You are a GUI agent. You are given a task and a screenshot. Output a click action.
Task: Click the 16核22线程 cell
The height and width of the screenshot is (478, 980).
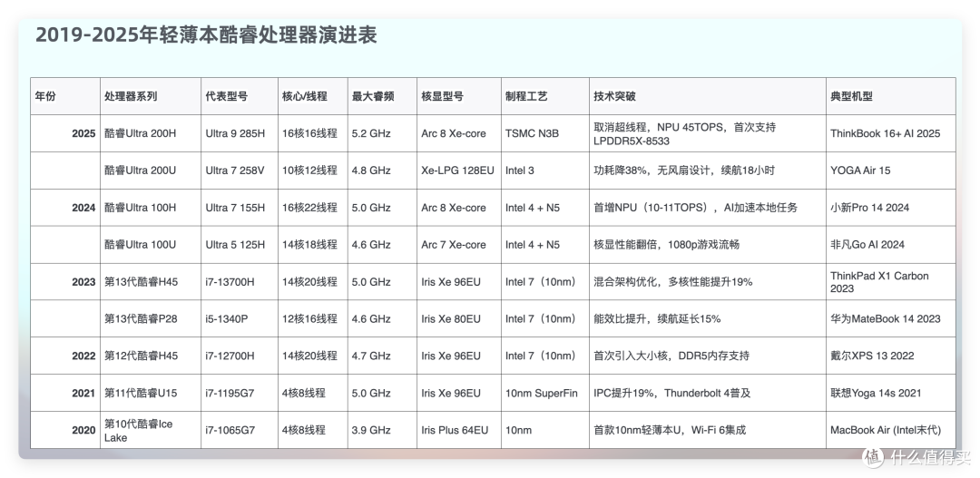312,208
